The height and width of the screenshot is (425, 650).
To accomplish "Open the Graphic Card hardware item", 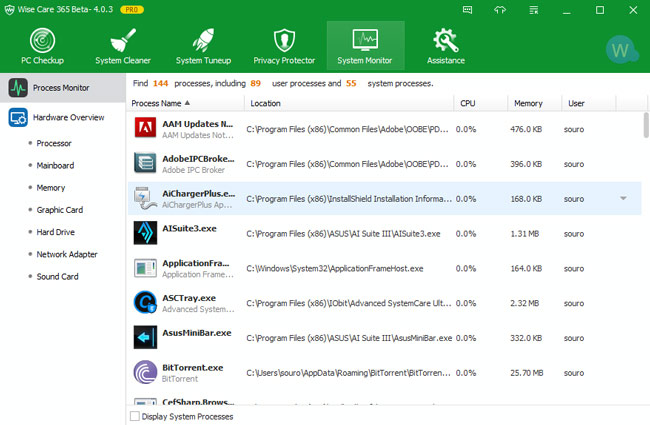I will coord(60,210).
